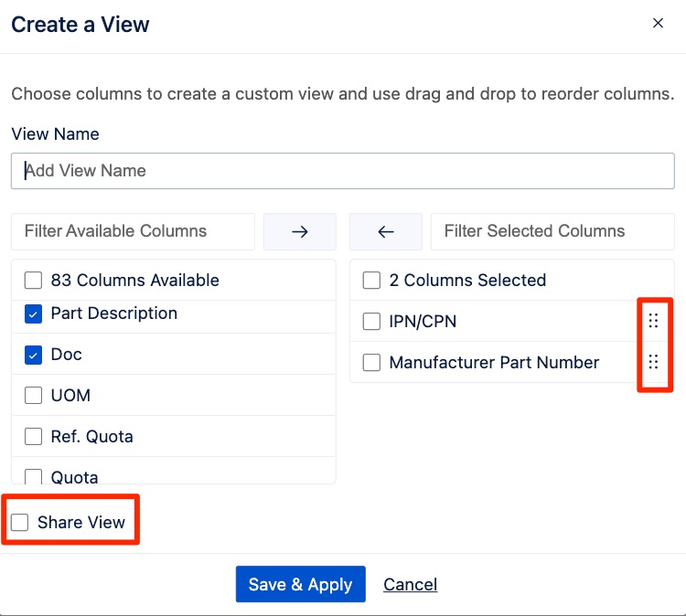Image resolution: width=686 pixels, height=616 pixels.
Task: Click the Filter Available Columns field
Action: (x=133, y=232)
